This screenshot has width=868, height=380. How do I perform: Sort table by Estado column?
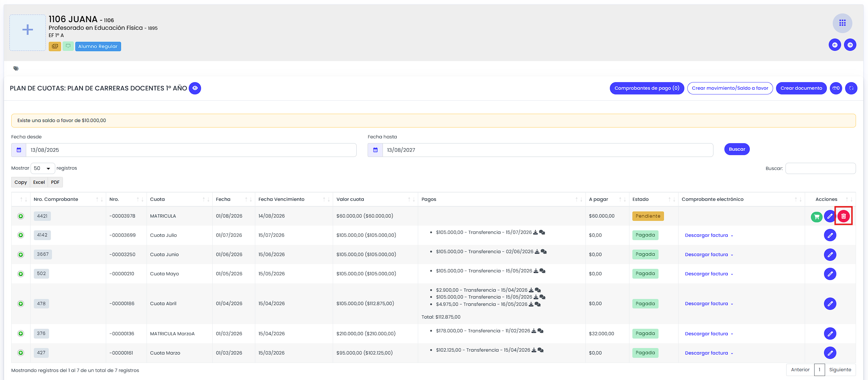point(653,199)
